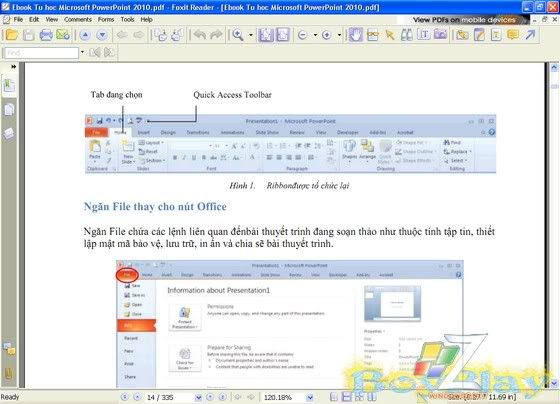Select the Select Text tool
Viewport: 560px width, 404px height.
click(x=424, y=35)
